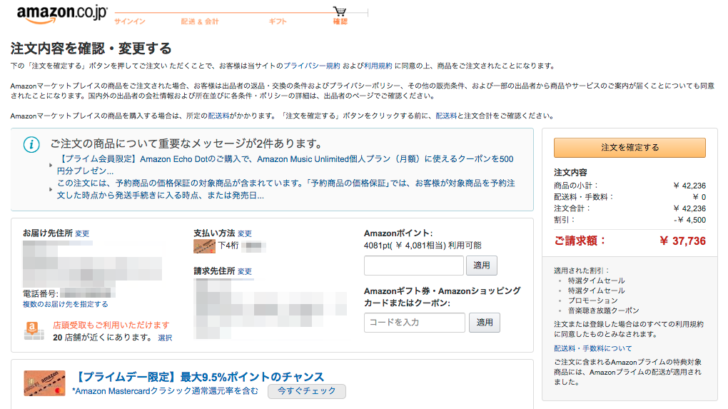Click the 今すぐチェック button
The image size is (728, 409).
(306, 391)
